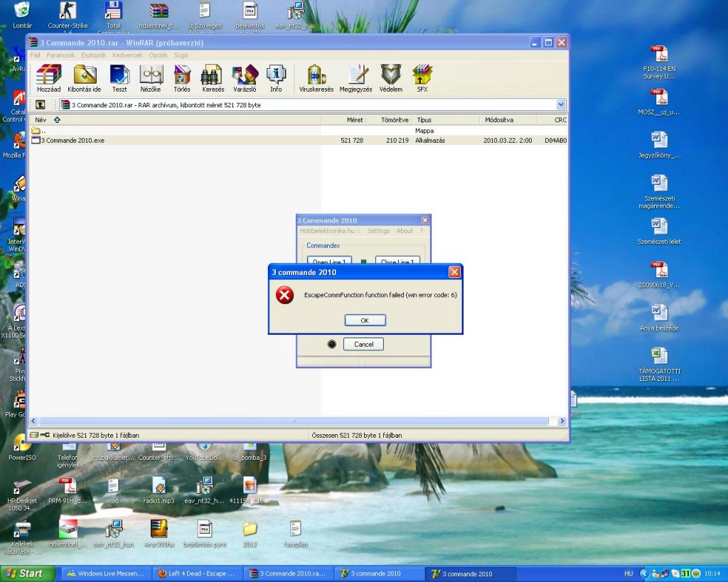This screenshot has width=728, height=582.
Task: Select the parent folder '..' row
Action: [x=299, y=131]
